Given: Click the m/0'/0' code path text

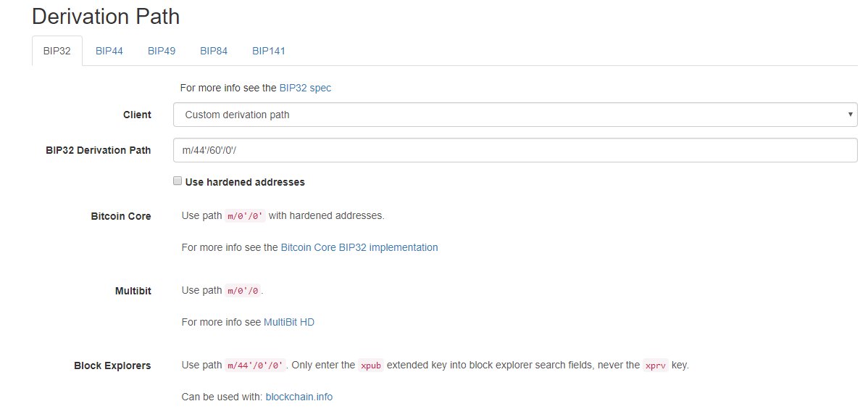Looking at the screenshot, I should (245, 216).
